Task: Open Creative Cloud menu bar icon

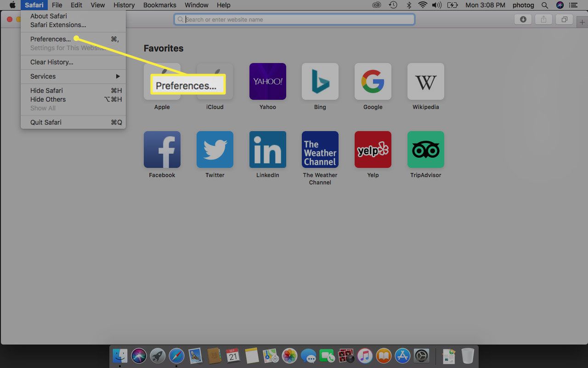Action: point(377,5)
